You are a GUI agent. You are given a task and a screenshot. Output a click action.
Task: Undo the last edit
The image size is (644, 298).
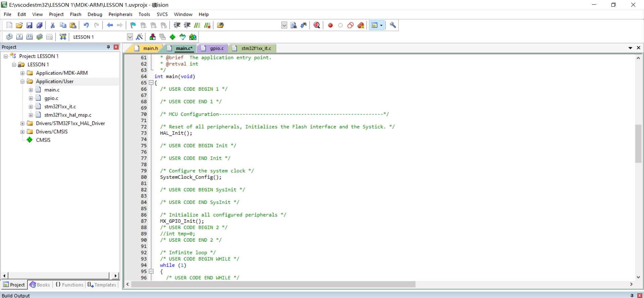click(x=86, y=25)
